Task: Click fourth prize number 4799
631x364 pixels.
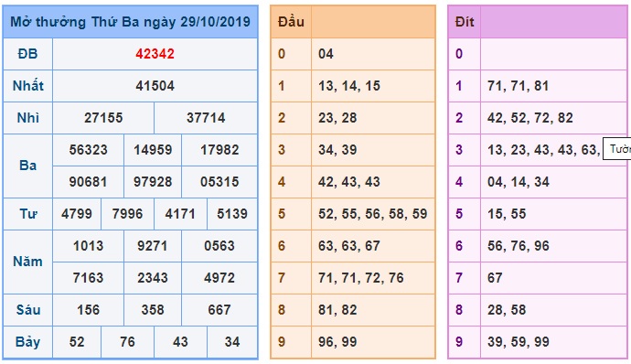Action: tap(77, 214)
